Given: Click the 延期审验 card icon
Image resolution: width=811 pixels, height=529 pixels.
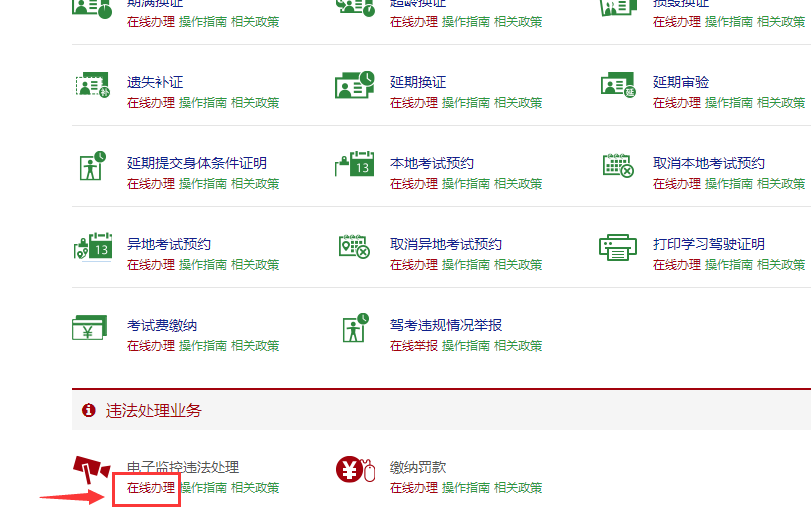Looking at the screenshot, I should 618,85.
